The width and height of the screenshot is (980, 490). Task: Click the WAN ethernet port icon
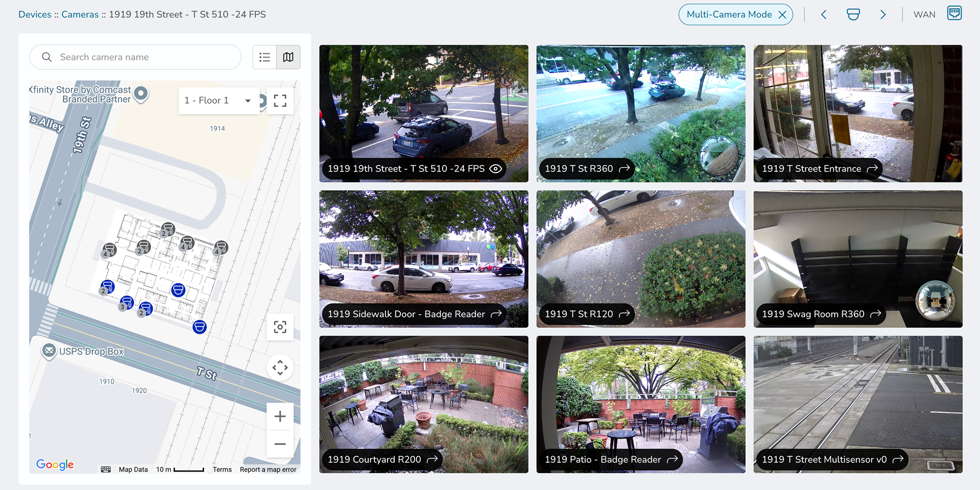pyautogui.click(x=954, y=13)
